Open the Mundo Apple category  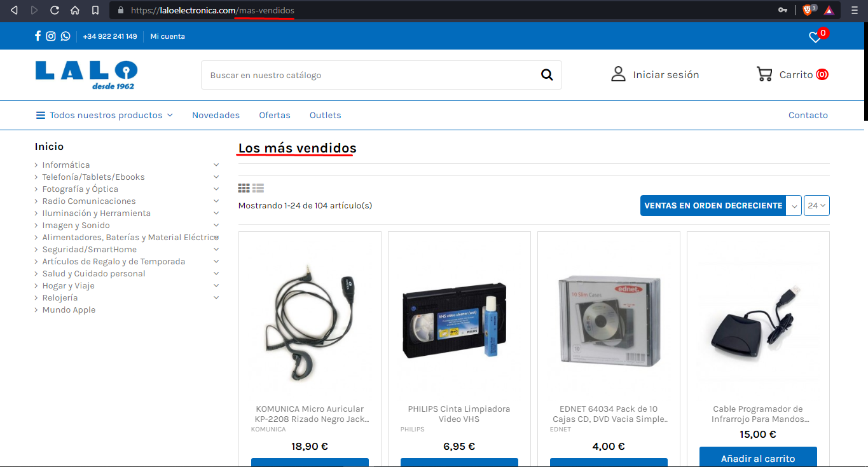click(69, 309)
